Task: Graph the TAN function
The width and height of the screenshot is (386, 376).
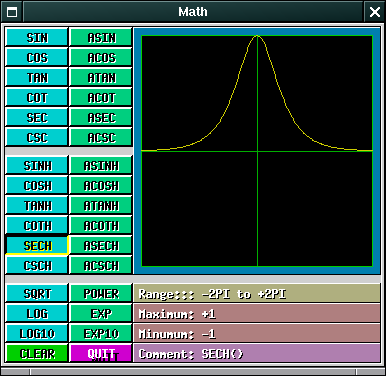Action: coord(37,77)
